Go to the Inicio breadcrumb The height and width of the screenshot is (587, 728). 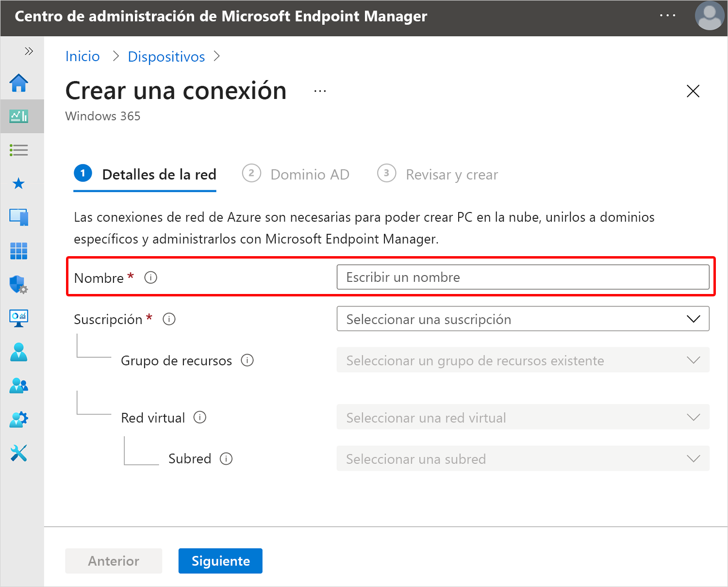(83, 56)
